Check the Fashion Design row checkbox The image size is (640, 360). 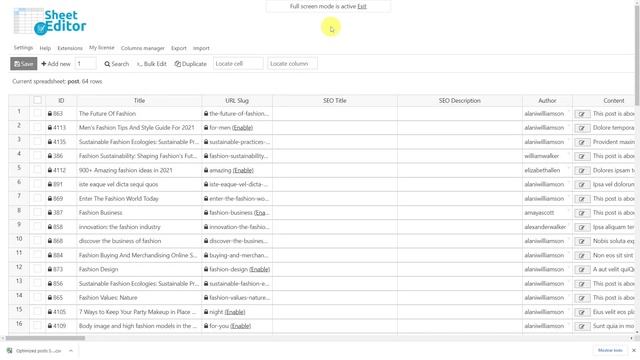pyautogui.click(x=38, y=269)
